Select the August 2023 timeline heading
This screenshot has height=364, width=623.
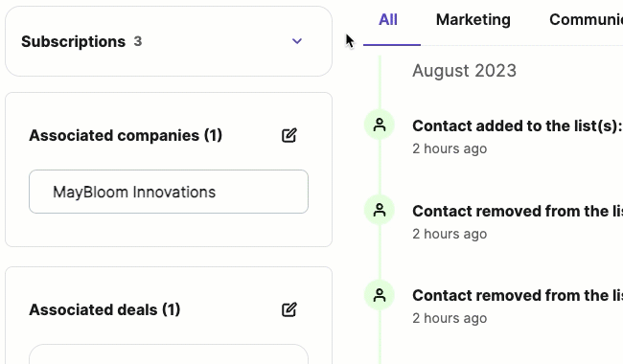(x=464, y=71)
